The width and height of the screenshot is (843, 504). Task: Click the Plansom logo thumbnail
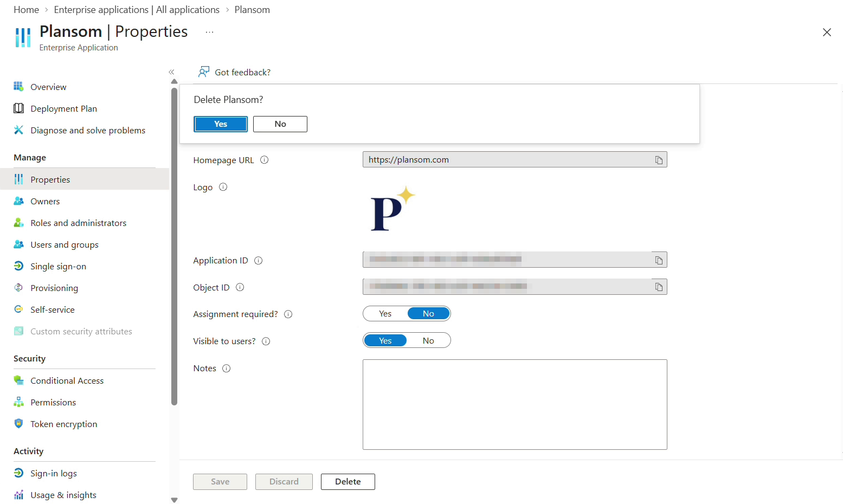[392, 209]
